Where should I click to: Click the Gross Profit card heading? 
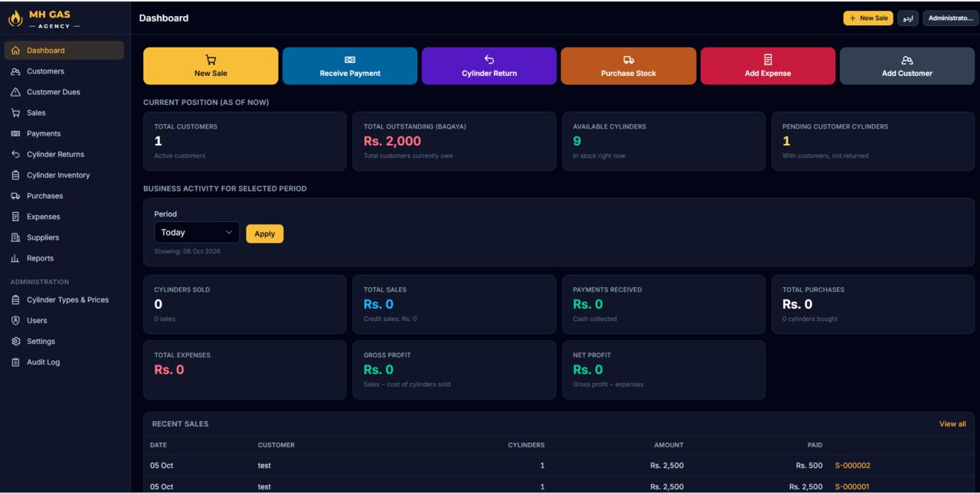387,355
